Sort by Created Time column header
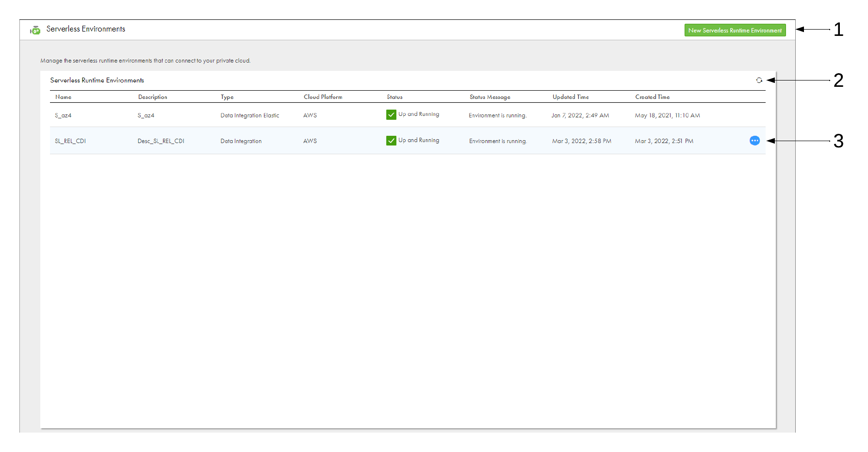 [652, 97]
